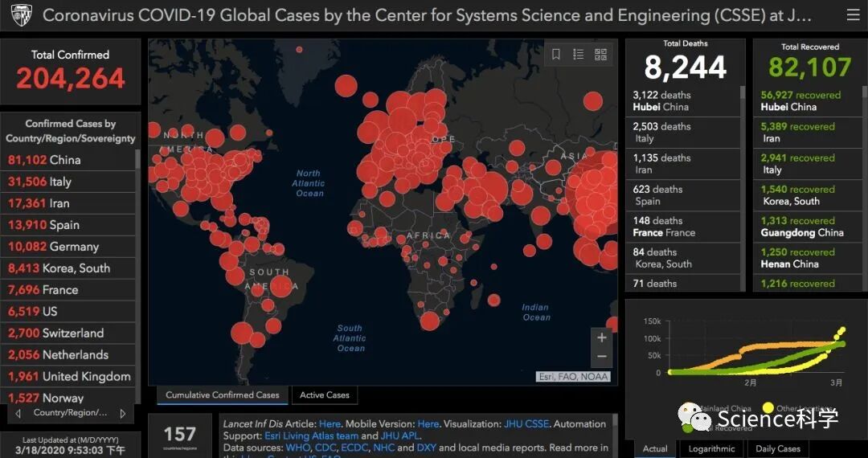Select Netherlands in confirmed cases list
Screen dimensions: 868x458
(x=68, y=354)
